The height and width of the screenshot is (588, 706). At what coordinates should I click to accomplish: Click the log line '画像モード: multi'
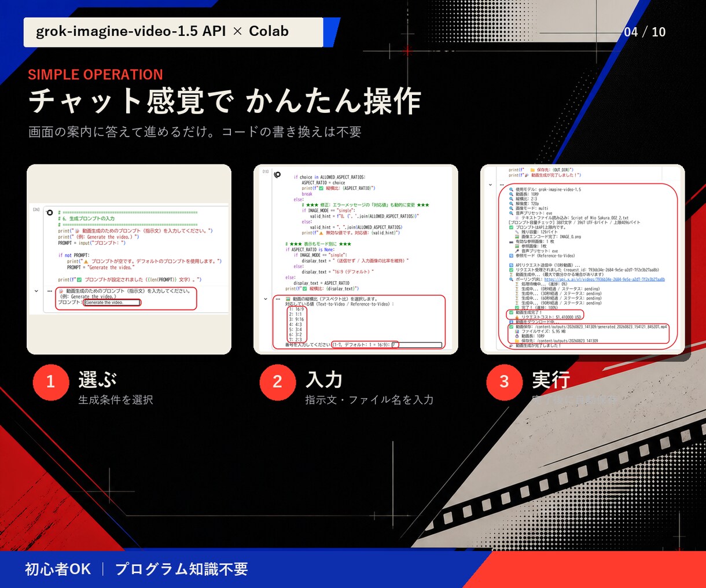pos(528,208)
